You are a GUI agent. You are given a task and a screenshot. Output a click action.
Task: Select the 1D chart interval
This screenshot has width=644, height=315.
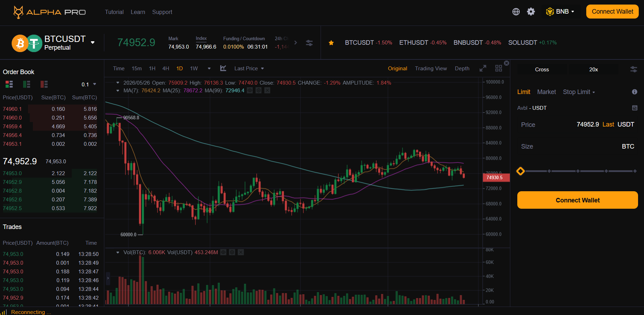(180, 69)
